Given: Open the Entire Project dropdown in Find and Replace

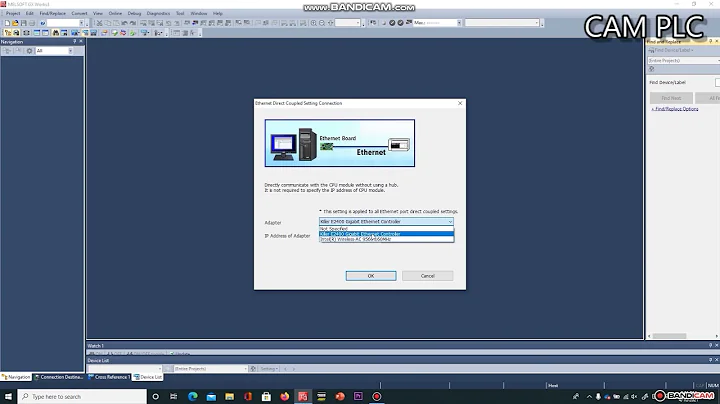Looking at the screenshot, I should pyautogui.click(x=684, y=61).
